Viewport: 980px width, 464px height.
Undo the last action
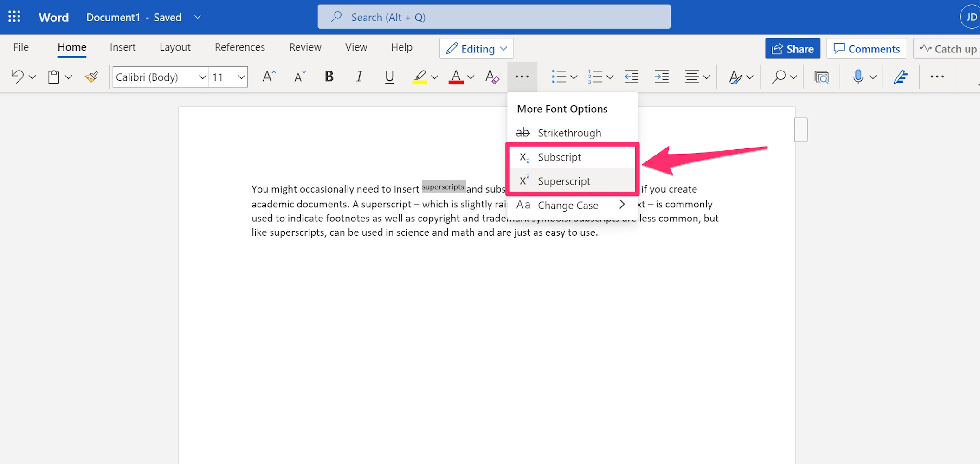click(x=18, y=77)
